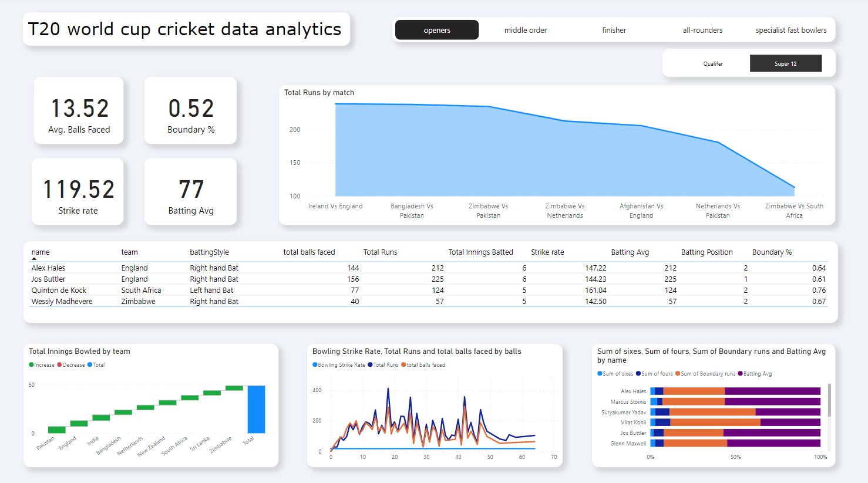The image size is (868, 483).
Task: Click the "Total Runs" column header
Action: (380, 252)
